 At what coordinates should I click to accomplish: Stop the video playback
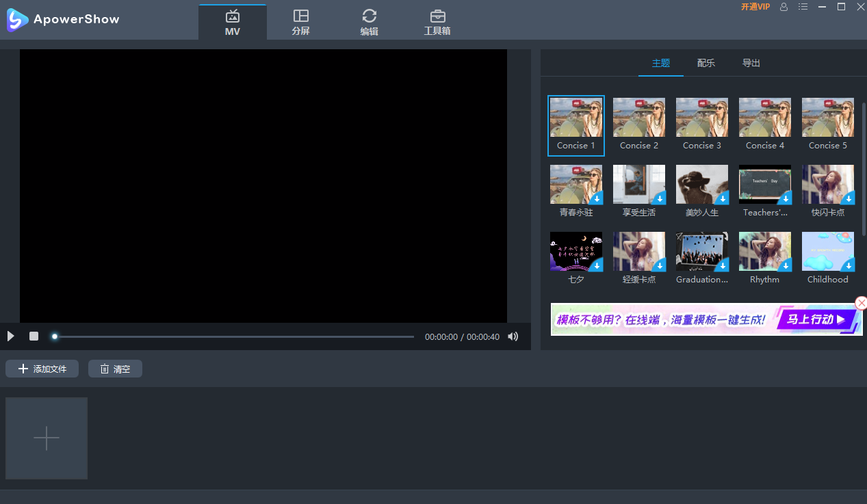(x=33, y=336)
